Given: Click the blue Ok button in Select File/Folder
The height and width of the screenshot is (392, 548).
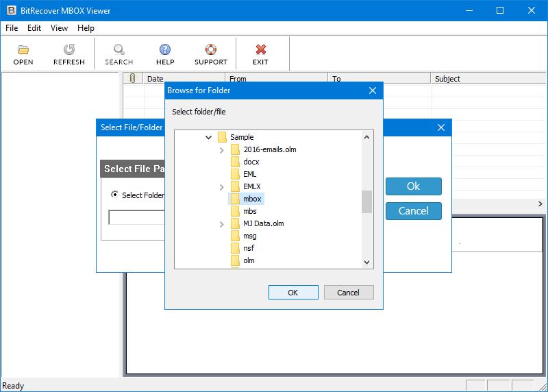Looking at the screenshot, I should [x=414, y=186].
